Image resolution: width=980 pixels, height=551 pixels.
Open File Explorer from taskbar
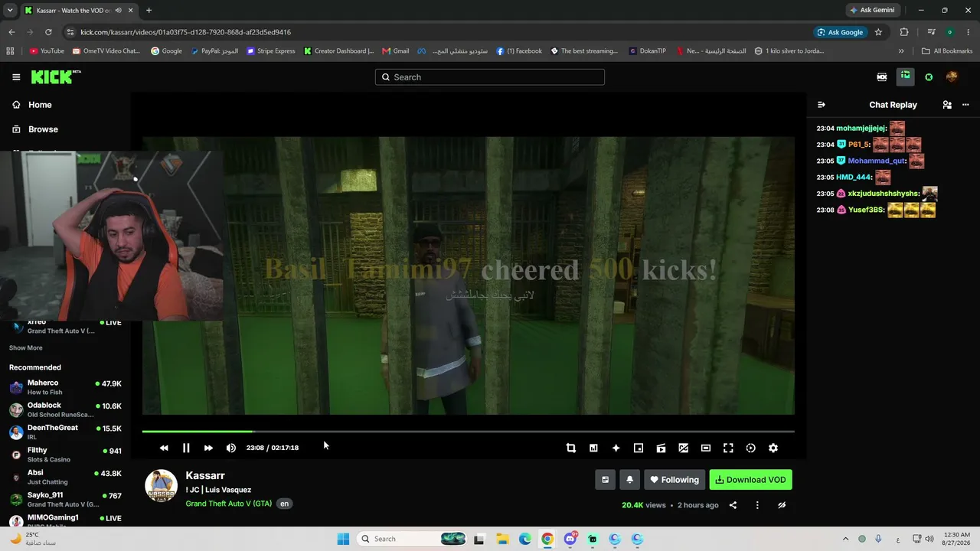502,539
